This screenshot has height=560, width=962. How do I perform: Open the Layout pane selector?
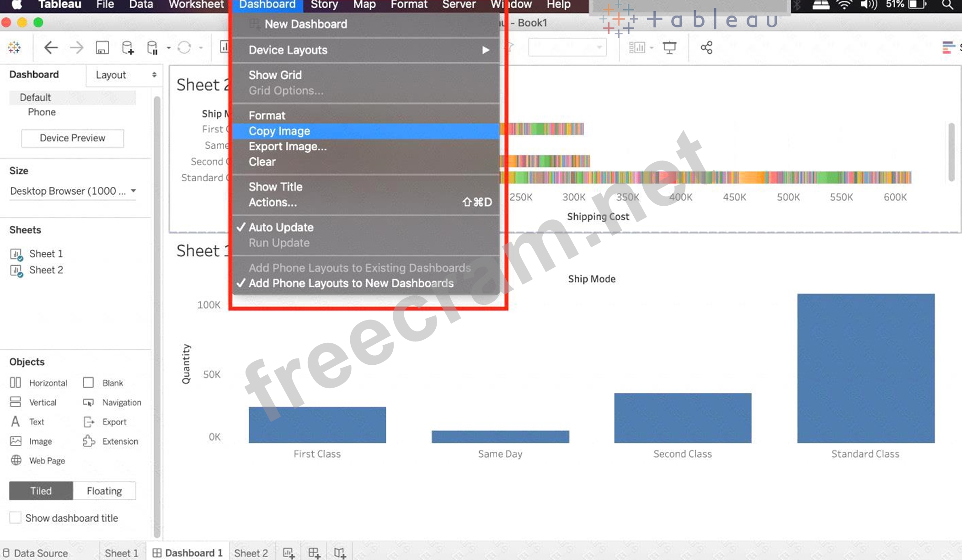point(125,75)
